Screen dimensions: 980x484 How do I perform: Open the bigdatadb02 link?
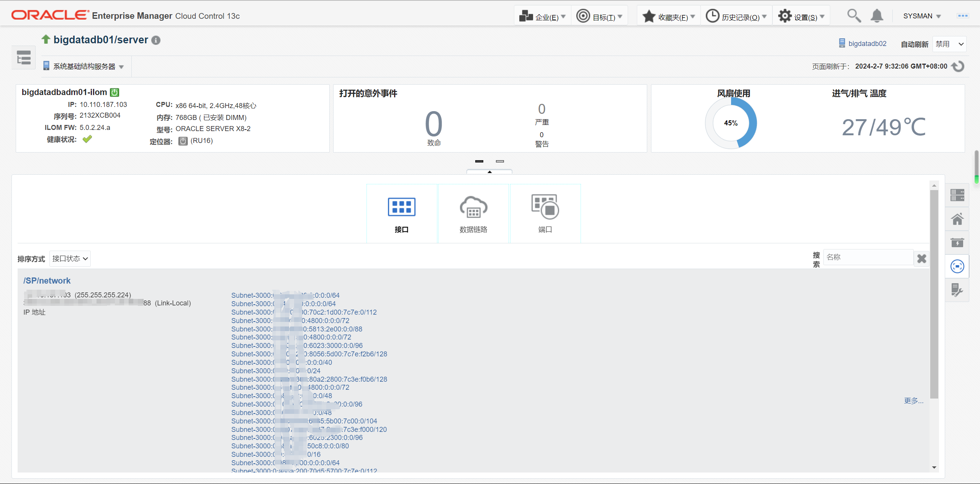pos(867,44)
